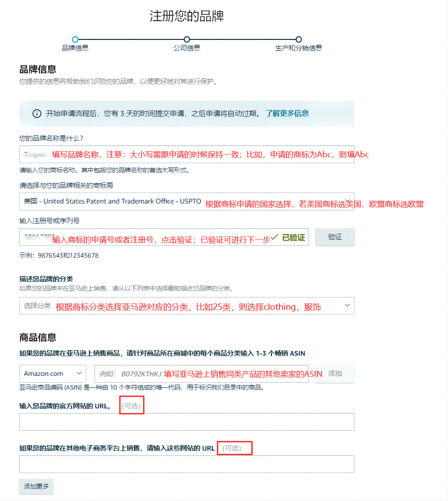Viewport: 448px width, 501px height.
Task: Click the 添加更多 button at bottom
Action: (36, 487)
